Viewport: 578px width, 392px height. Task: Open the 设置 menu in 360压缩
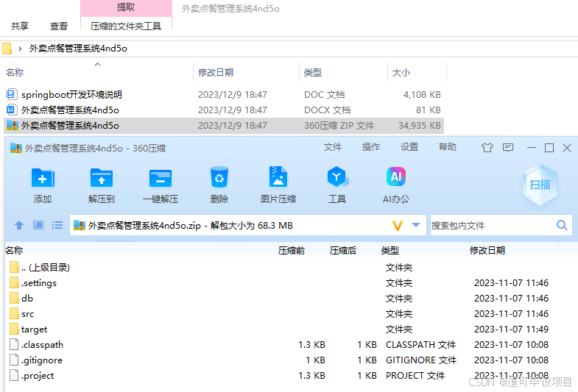(x=409, y=147)
